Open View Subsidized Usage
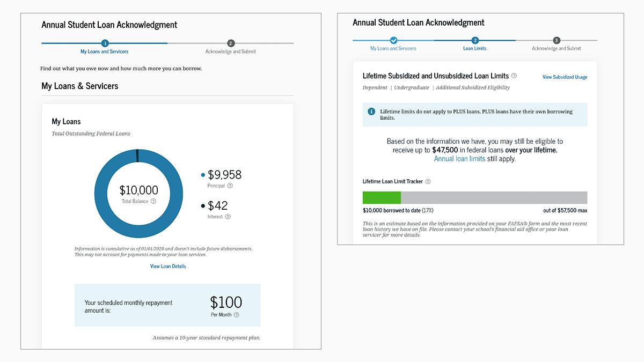Screen dimensions: 644x362 (565, 77)
